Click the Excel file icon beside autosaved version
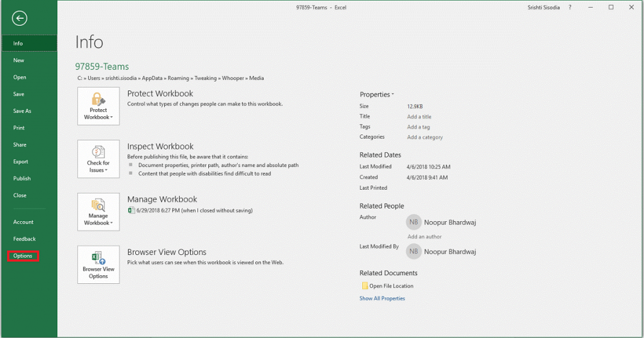Image resolution: width=644 pixels, height=338 pixels. [x=131, y=210]
